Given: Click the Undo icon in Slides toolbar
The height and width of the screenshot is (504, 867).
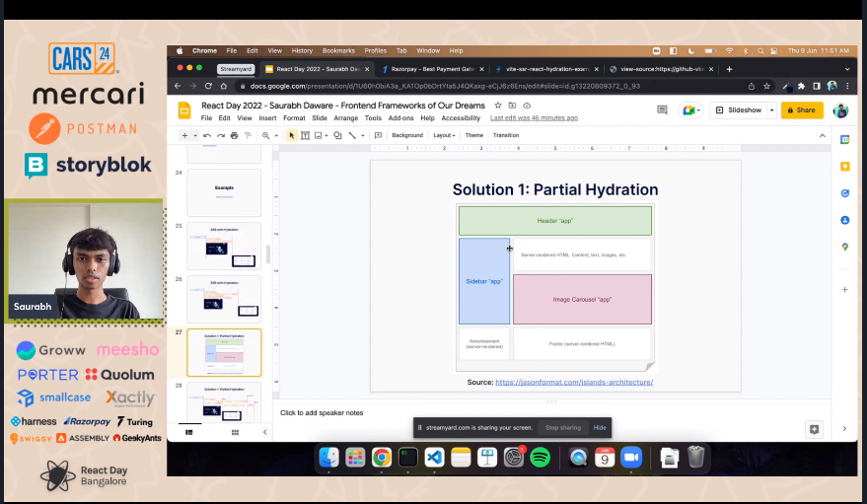Looking at the screenshot, I should [207, 135].
